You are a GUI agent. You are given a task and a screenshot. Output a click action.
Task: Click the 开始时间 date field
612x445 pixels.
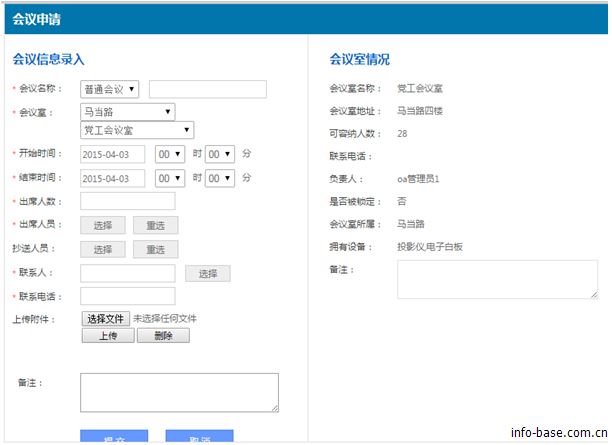[x=112, y=154]
